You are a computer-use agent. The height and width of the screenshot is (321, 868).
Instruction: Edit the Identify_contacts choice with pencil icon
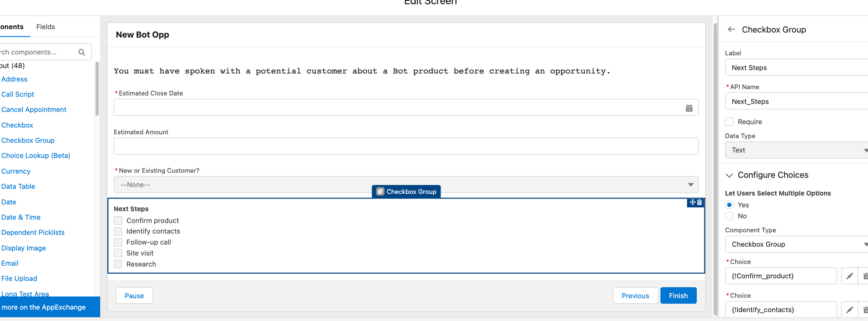point(849,310)
